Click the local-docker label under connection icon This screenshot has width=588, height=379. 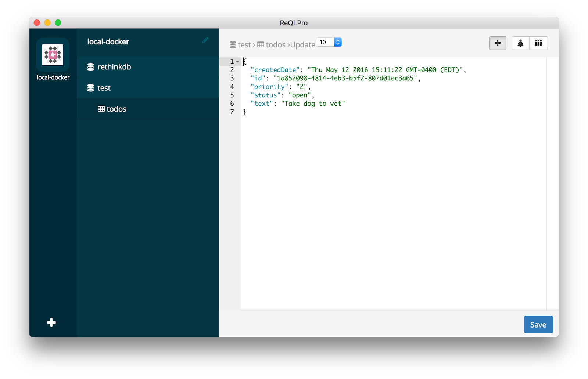(x=53, y=77)
